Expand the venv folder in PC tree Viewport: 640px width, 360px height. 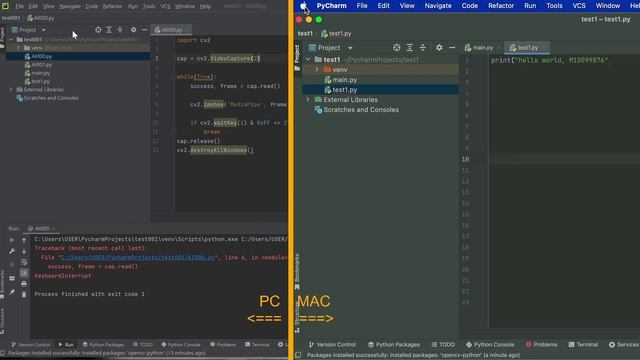pyautogui.click(x=18, y=48)
